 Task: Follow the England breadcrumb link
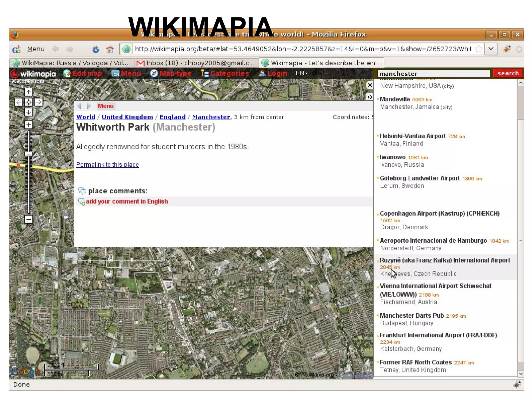172,117
